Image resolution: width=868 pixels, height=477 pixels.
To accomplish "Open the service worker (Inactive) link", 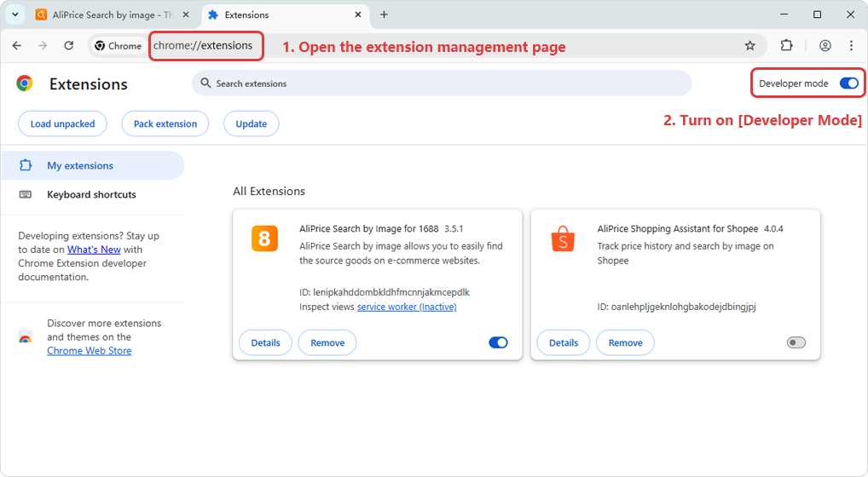I will 407,307.
